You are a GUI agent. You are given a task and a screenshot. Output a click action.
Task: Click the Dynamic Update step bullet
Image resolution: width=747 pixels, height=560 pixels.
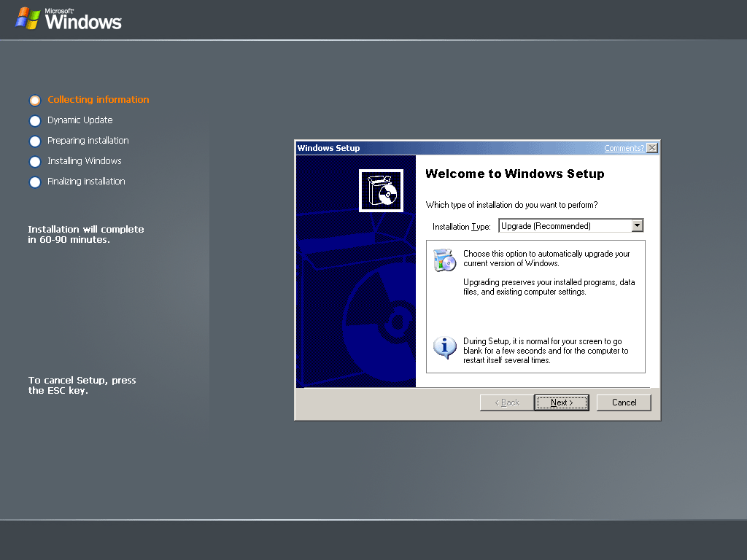[x=35, y=120]
